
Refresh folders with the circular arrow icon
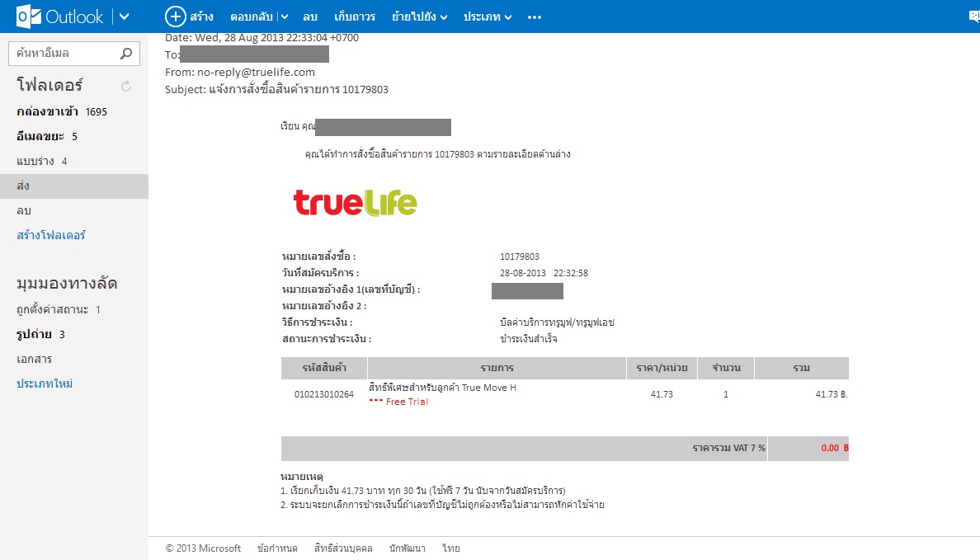point(126,87)
